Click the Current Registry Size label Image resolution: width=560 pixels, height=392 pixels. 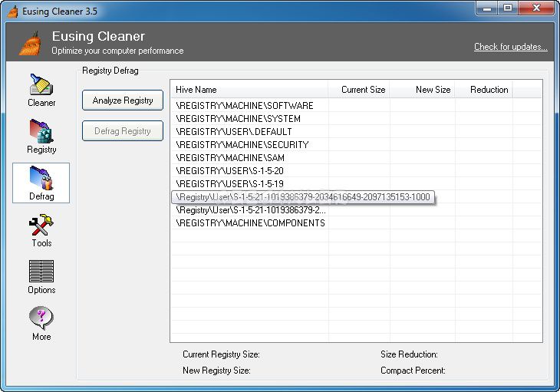click(221, 354)
